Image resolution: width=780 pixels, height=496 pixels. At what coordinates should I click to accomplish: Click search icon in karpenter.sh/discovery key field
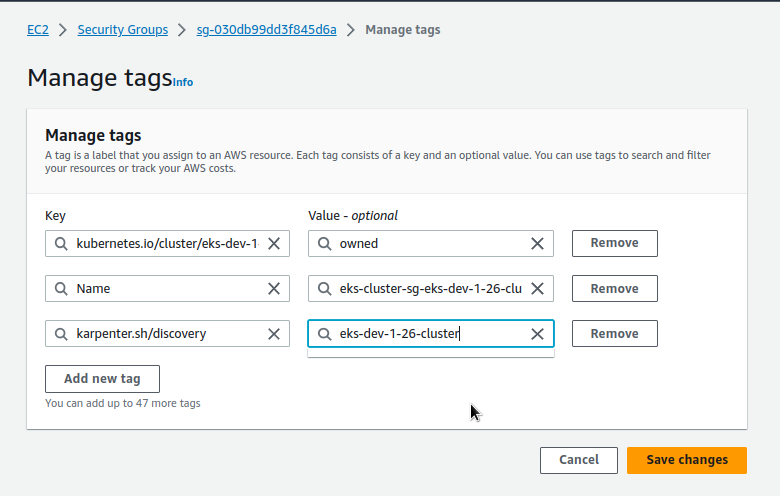[61, 334]
